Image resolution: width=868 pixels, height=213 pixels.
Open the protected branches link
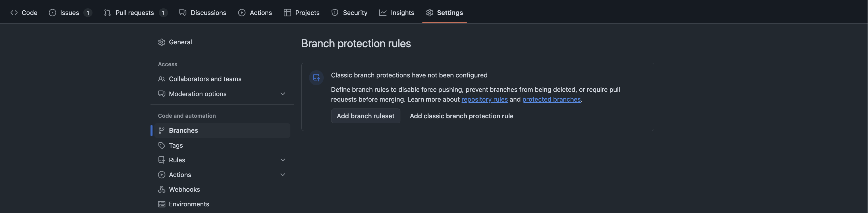coord(551,100)
